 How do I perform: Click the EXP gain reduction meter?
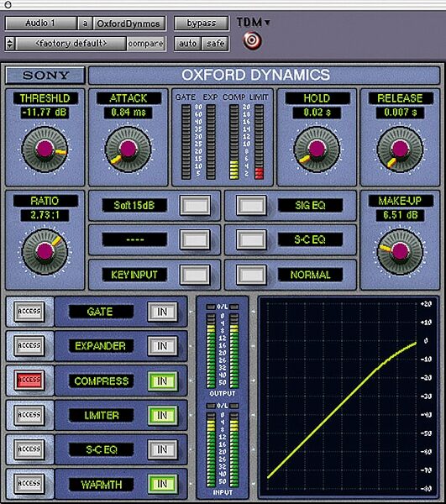[211, 142]
